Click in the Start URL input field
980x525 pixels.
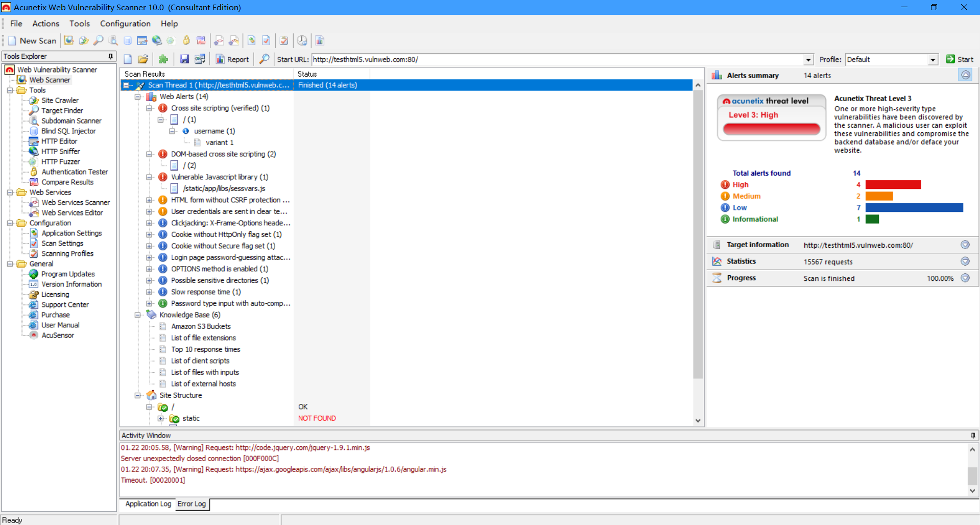(557, 60)
